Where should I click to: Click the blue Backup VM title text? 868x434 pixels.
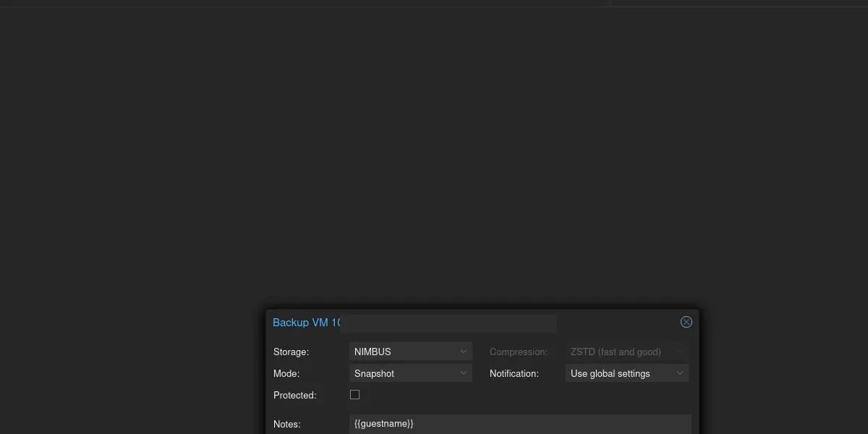305,323
